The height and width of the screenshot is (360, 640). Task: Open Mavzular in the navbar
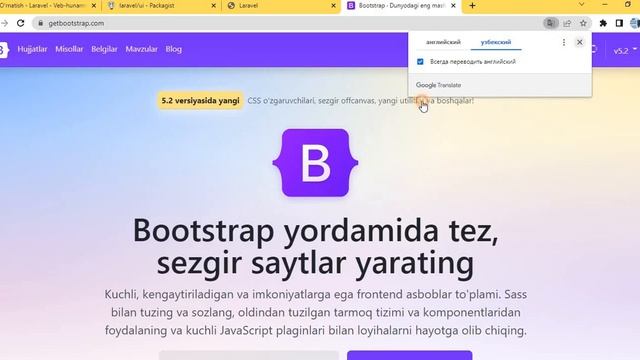click(141, 49)
